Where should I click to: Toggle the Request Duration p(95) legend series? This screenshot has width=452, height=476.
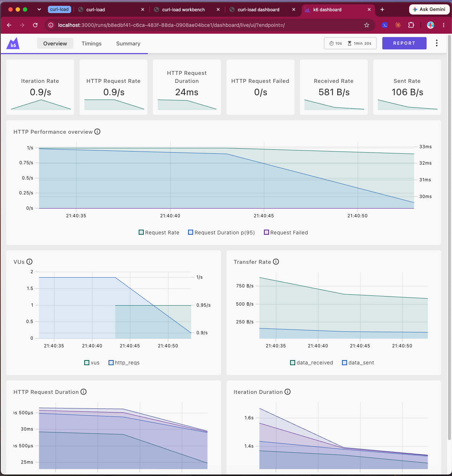coord(221,233)
